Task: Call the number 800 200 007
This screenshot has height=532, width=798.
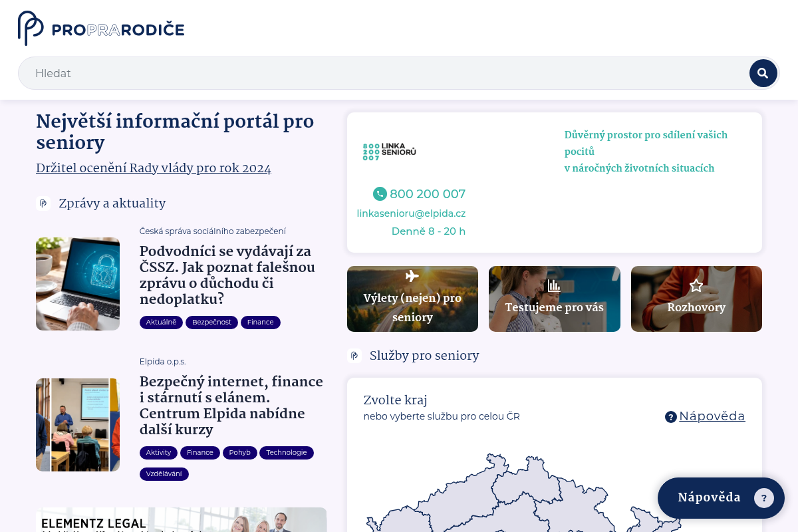Action: [x=428, y=194]
